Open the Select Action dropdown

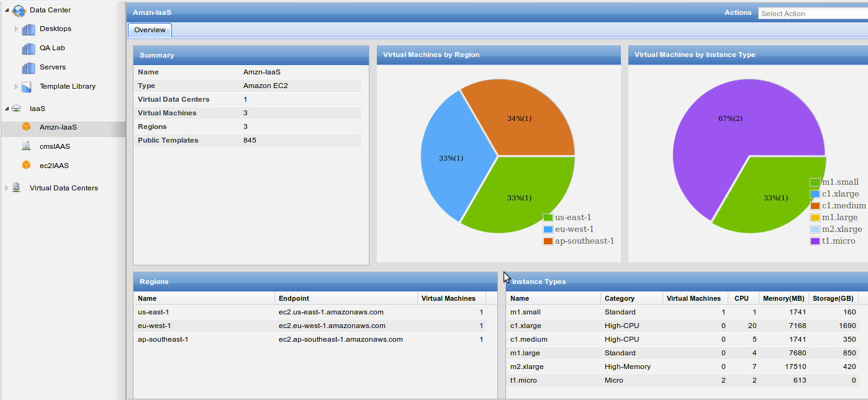[x=813, y=13]
